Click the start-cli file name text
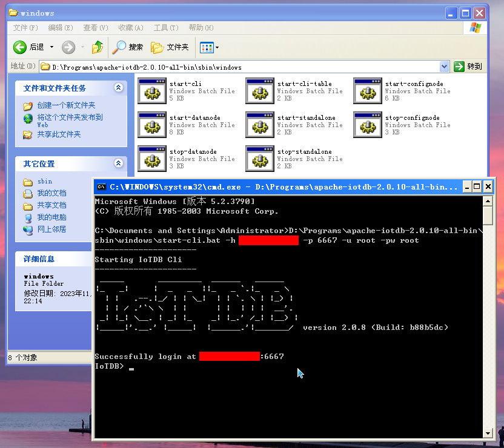The height and width of the screenshot is (448, 504). [185, 84]
